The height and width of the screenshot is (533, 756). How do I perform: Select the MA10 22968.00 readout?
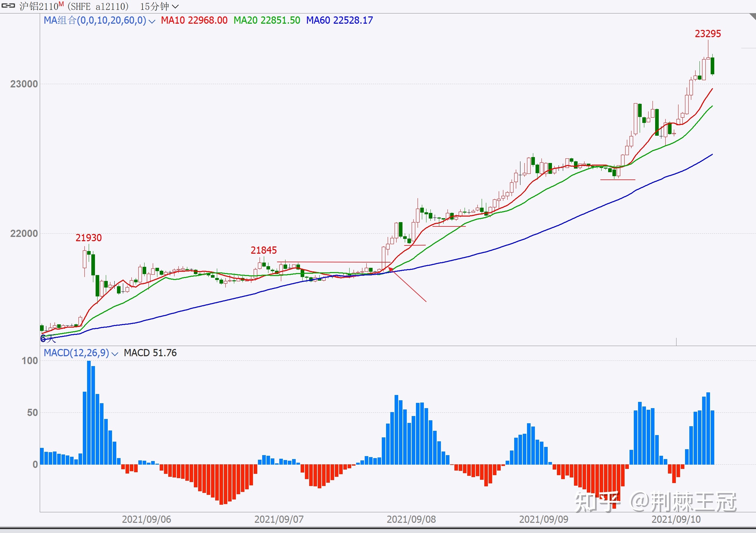click(x=194, y=20)
